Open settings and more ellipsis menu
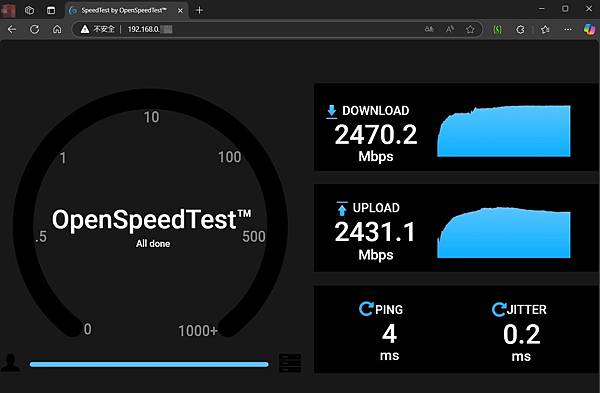This screenshot has height=393, width=600. pyautogui.click(x=568, y=29)
